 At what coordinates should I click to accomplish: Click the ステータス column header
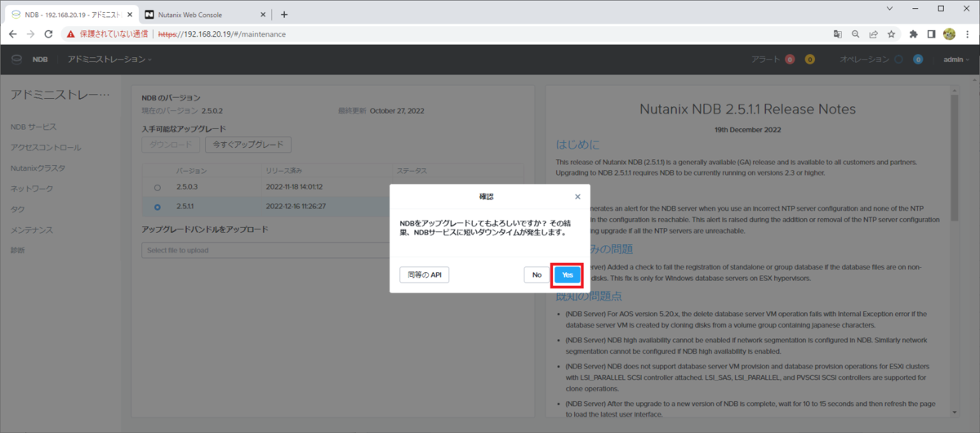click(x=412, y=171)
